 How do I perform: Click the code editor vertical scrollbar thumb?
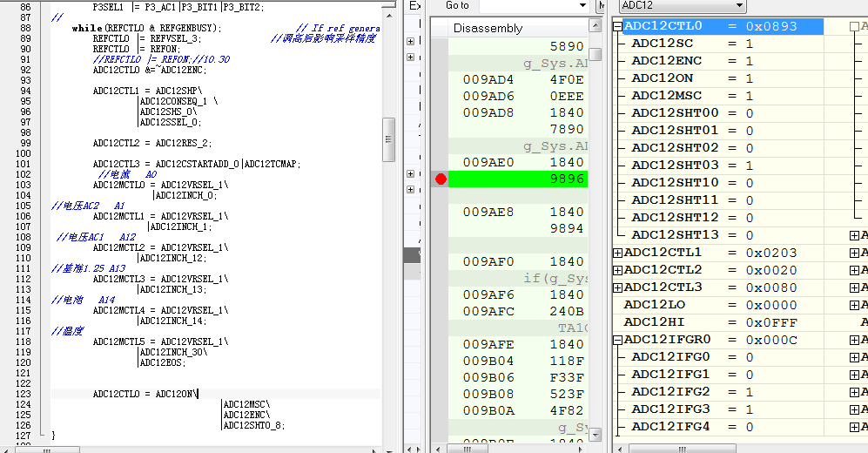388,139
